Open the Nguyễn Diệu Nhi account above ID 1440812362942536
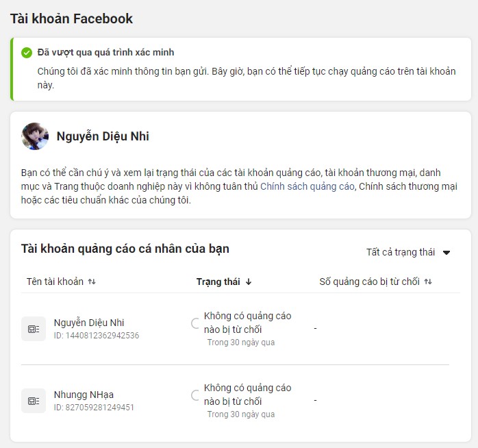The width and height of the screenshot is (478, 448). [89, 323]
